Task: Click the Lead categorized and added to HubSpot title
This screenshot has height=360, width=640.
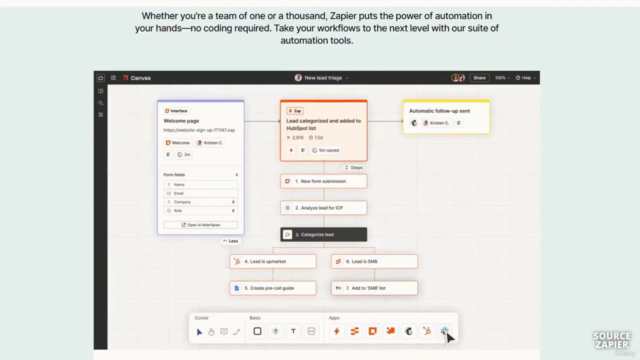Action: tap(323, 124)
